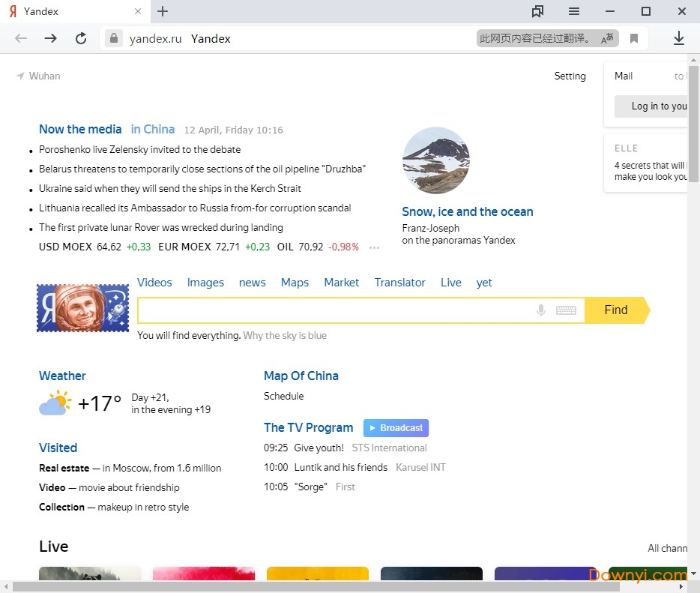Click the All channels link
The width and height of the screenshot is (700, 593).
[x=668, y=548]
